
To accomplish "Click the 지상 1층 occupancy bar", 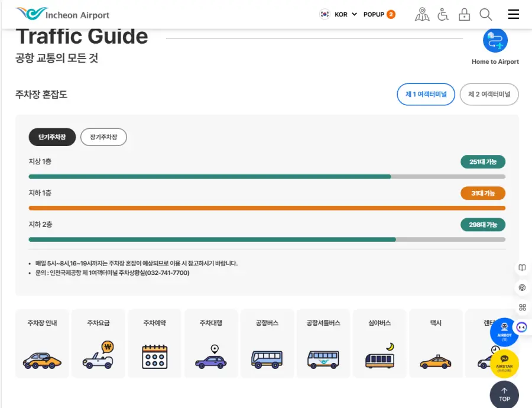I will [267, 177].
